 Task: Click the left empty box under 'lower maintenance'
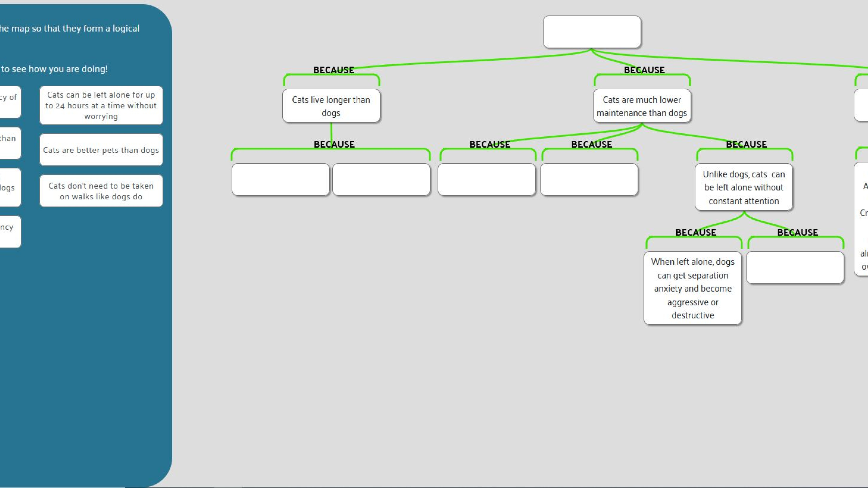pyautogui.click(x=486, y=179)
